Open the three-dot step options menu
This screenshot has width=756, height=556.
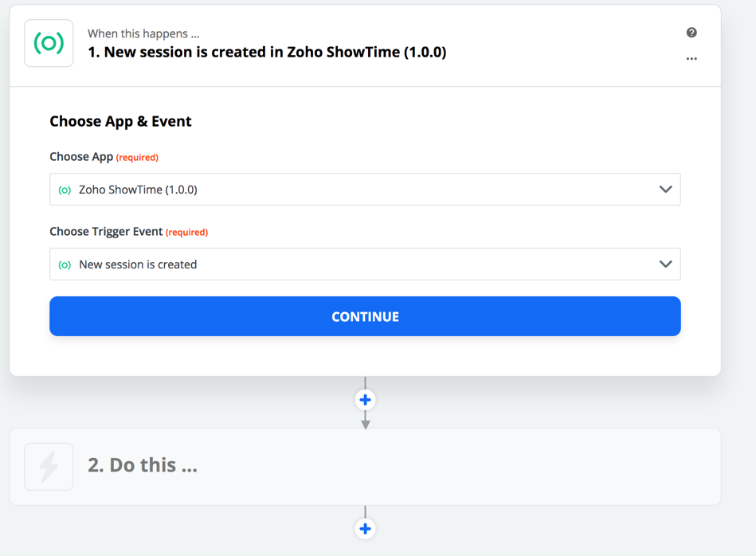point(691,59)
